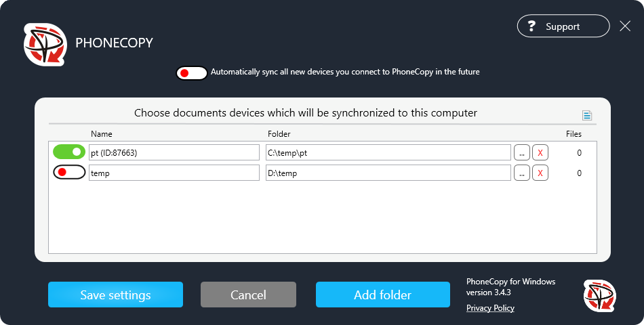Click the Name column header
Viewport: 644px width, 325px height.
[x=102, y=134]
